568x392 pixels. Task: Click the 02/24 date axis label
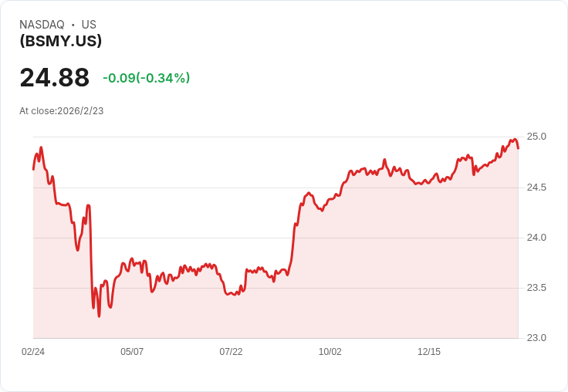click(33, 352)
